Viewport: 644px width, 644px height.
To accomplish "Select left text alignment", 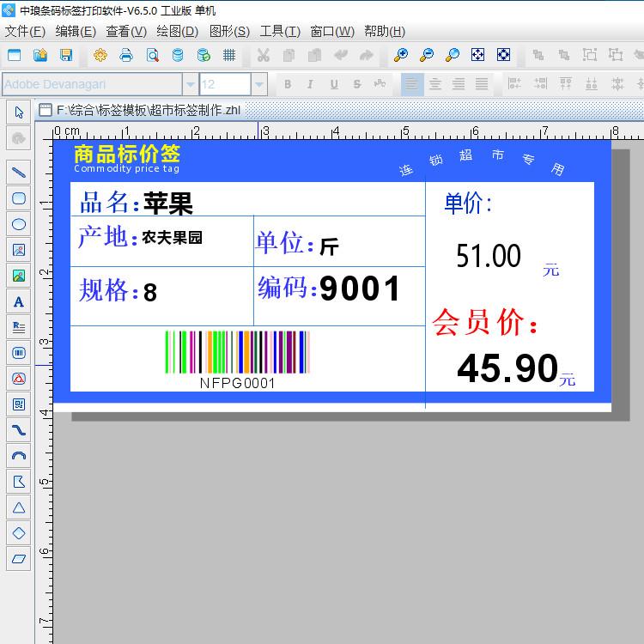I will [412, 84].
